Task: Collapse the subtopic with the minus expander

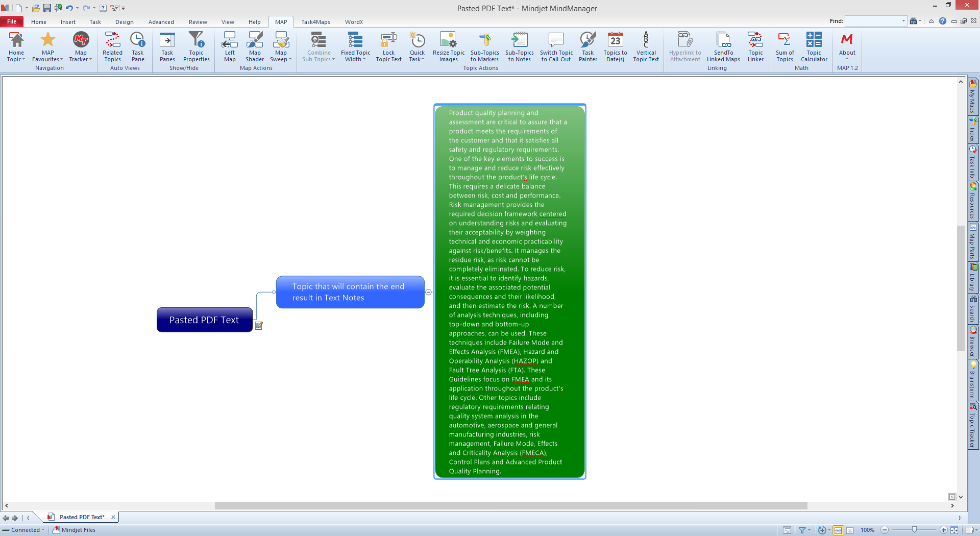Action: 429,292
